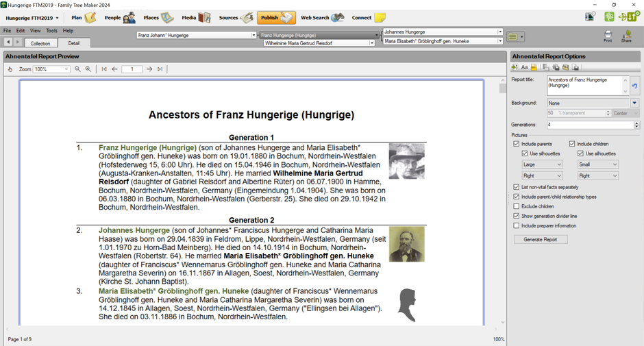This screenshot has height=346, width=644.
Task: Open the Media workspace
Action: [x=196, y=18]
